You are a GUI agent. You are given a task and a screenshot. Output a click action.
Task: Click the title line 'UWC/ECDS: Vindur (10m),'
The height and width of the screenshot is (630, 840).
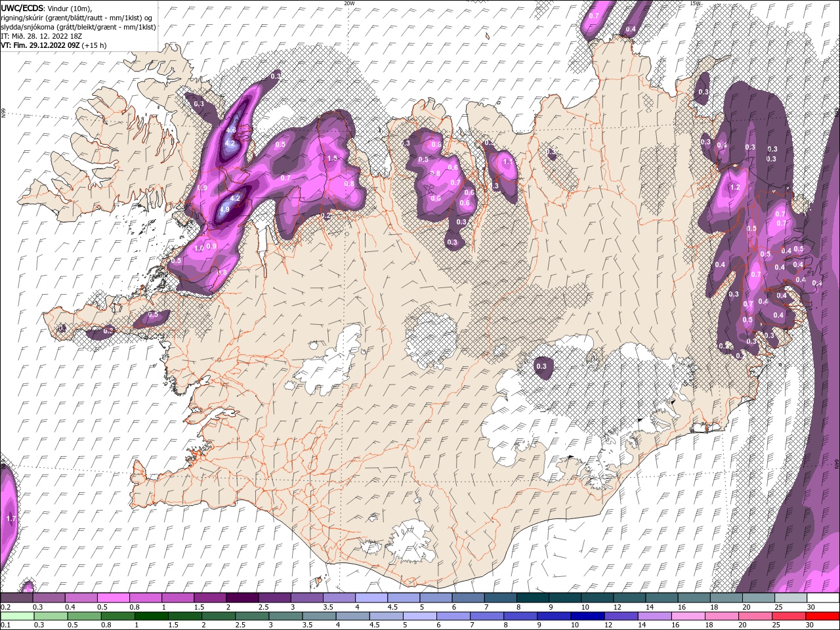point(47,8)
